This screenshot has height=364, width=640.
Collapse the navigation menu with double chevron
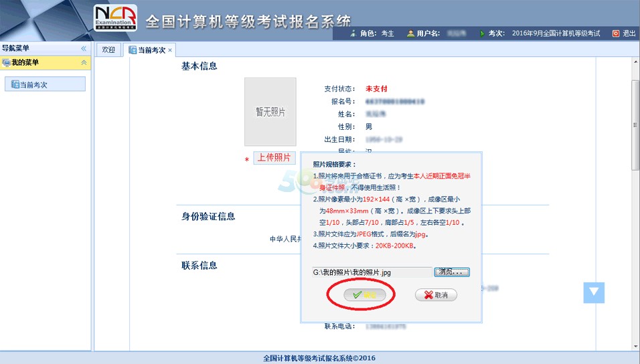pyautogui.click(x=84, y=49)
